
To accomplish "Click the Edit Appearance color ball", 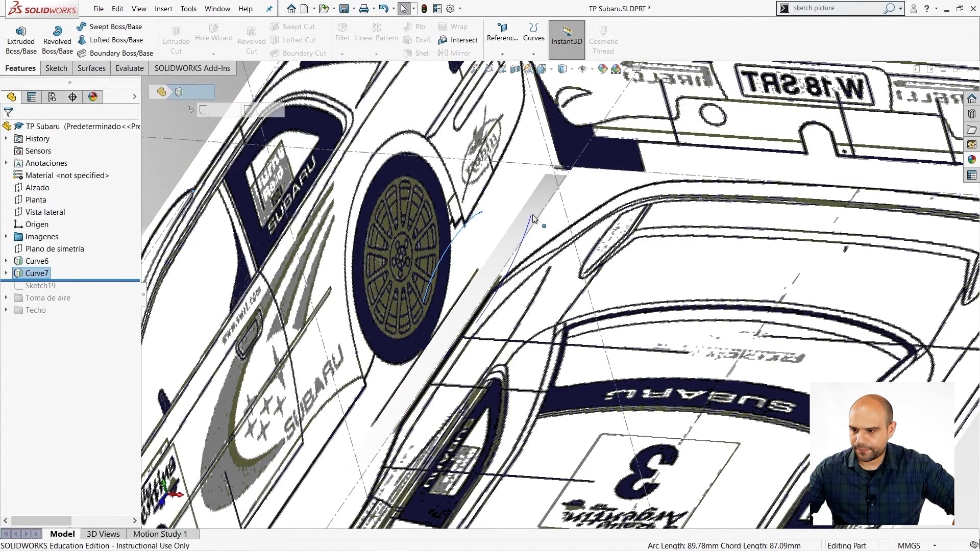I will [x=603, y=69].
